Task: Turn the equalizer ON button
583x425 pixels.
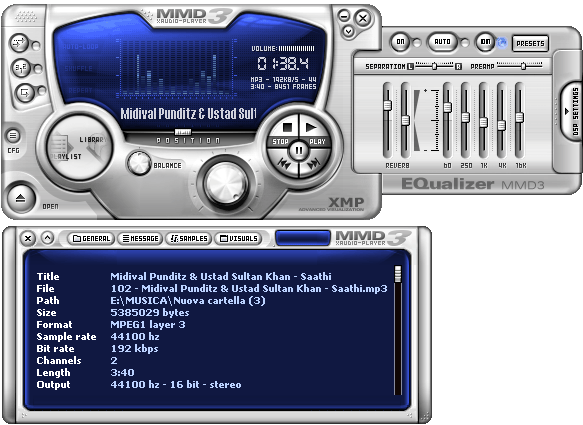Action: (x=400, y=42)
